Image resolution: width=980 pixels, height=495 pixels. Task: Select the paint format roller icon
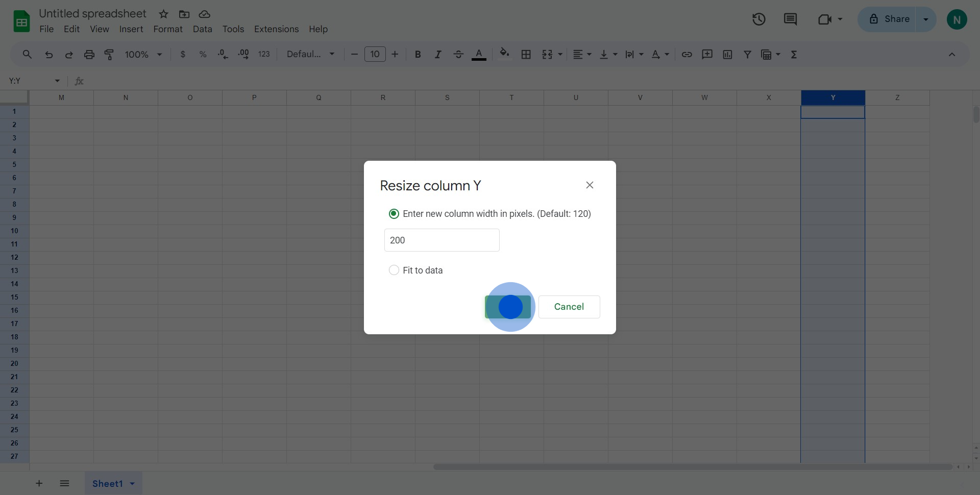(x=109, y=54)
